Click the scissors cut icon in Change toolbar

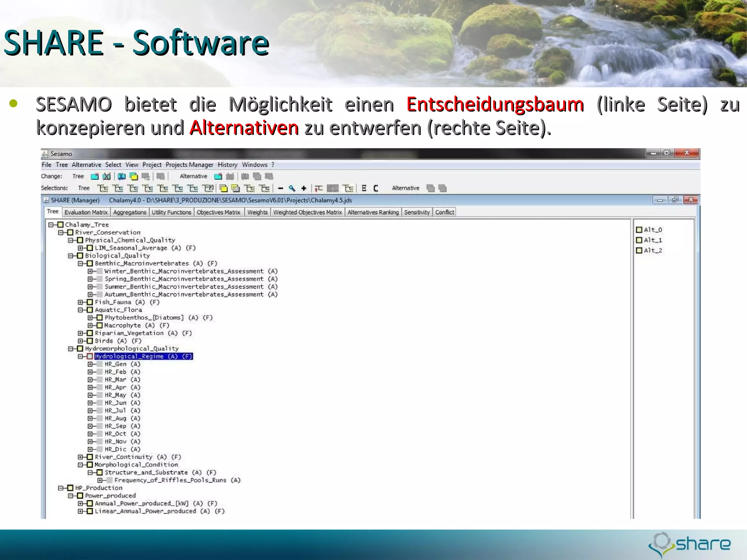(x=122, y=176)
